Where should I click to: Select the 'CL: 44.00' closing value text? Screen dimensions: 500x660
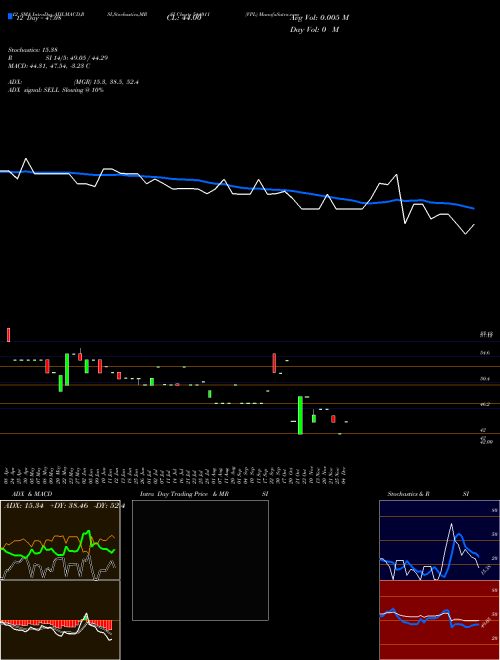(184, 18)
